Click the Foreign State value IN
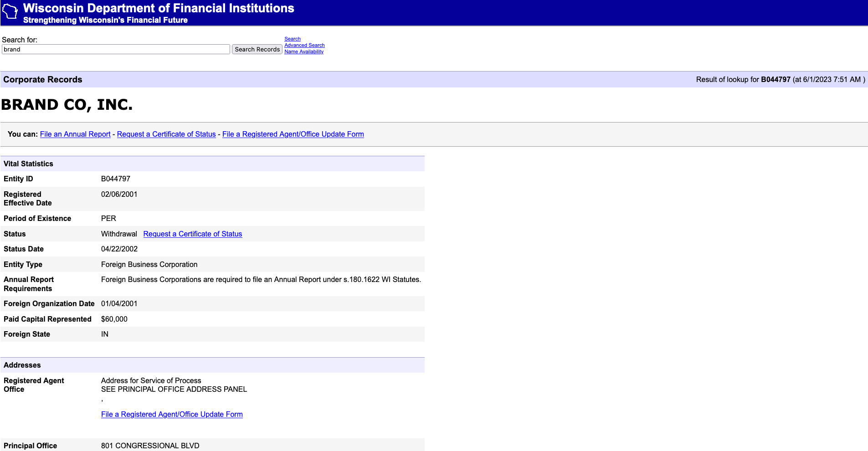The width and height of the screenshot is (868, 451). click(105, 334)
